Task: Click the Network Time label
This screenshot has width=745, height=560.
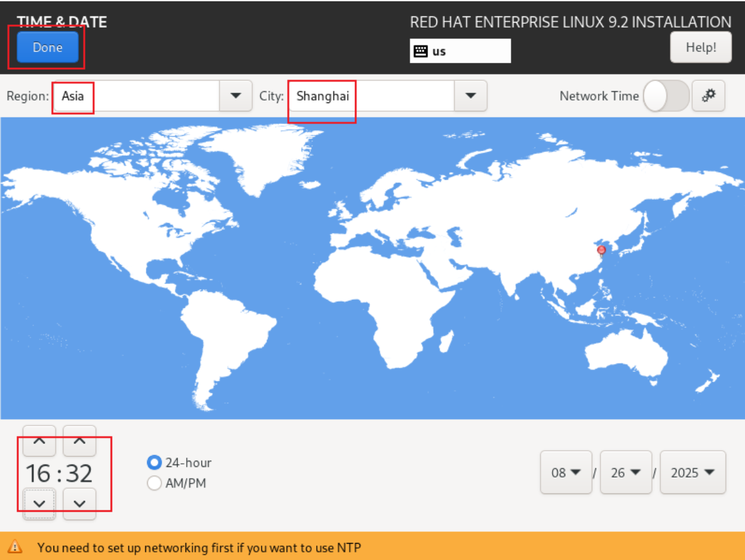Action: click(x=599, y=96)
